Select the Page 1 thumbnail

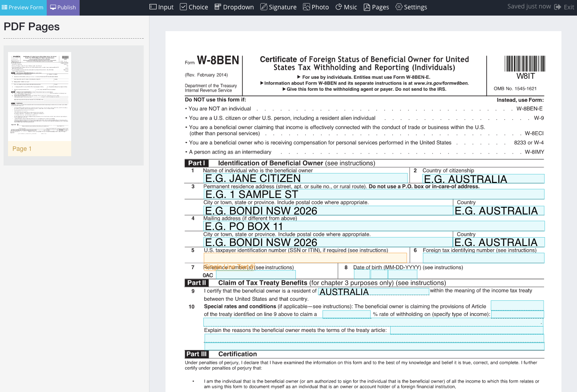40,104
